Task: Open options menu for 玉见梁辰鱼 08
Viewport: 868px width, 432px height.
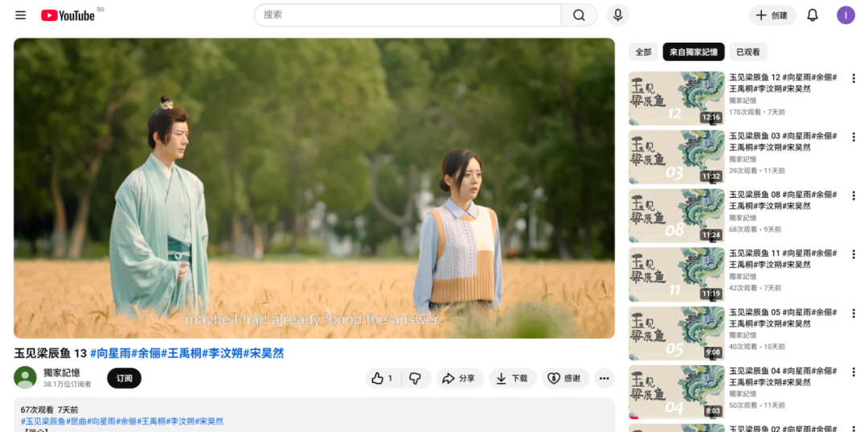Action: pos(854,195)
